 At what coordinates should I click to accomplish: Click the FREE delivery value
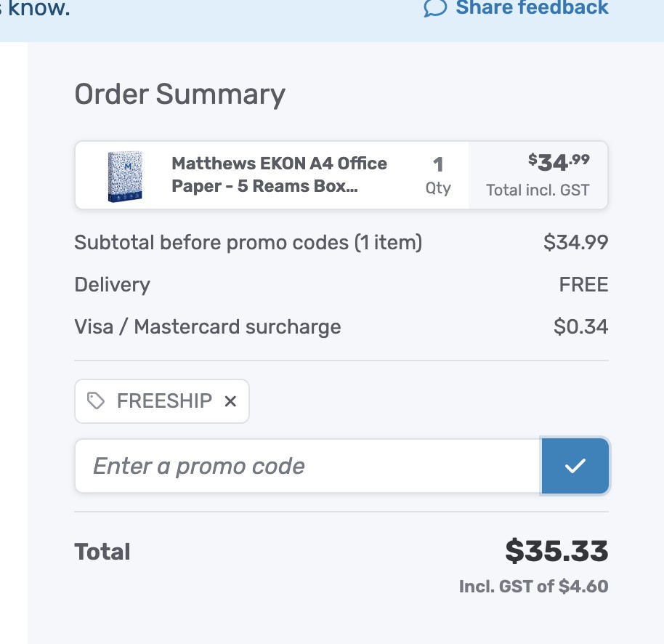[583, 284]
